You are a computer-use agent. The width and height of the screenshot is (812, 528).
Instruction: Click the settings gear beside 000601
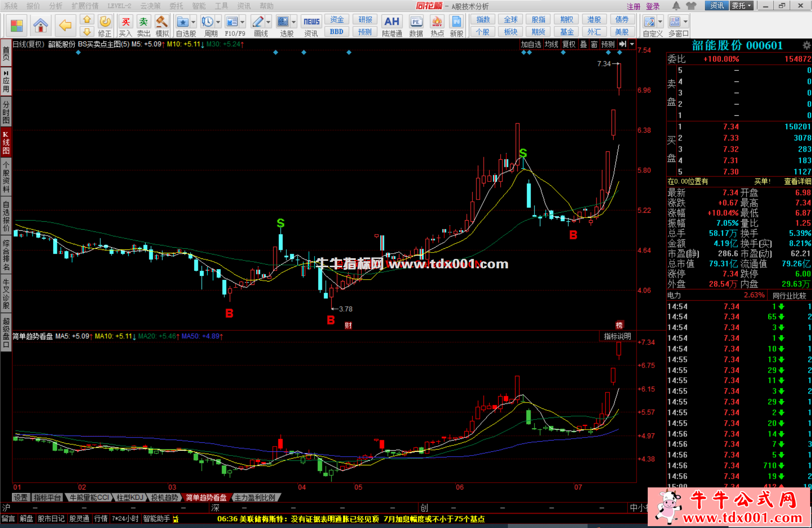tap(806, 45)
